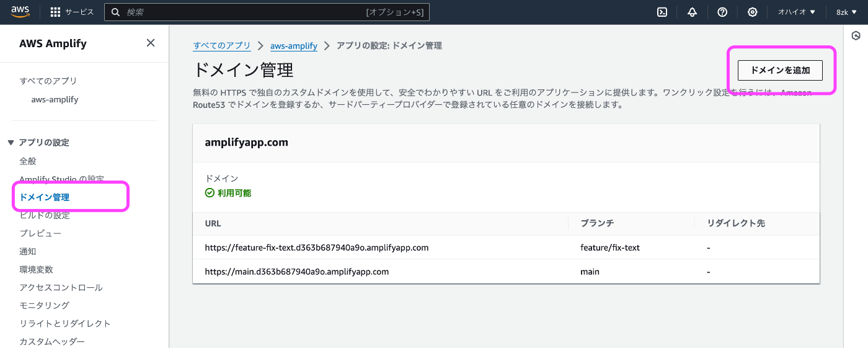Open 全般 settings page
Screen dimensions: 868x348
(28, 161)
